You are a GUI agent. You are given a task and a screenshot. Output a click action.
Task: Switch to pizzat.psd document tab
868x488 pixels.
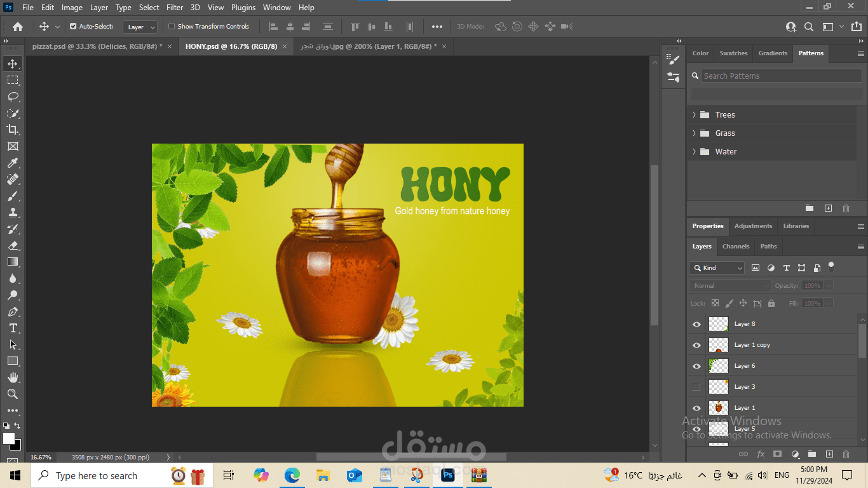click(97, 46)
